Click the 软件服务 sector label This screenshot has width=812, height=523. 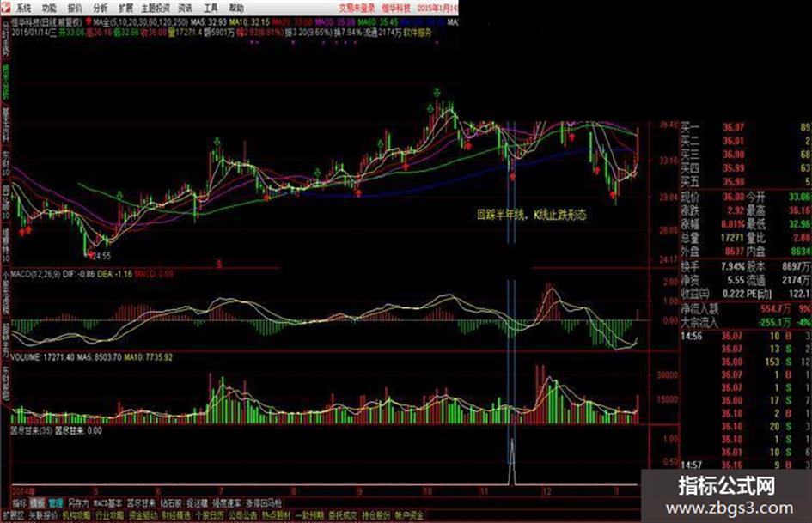pos(418,32)
